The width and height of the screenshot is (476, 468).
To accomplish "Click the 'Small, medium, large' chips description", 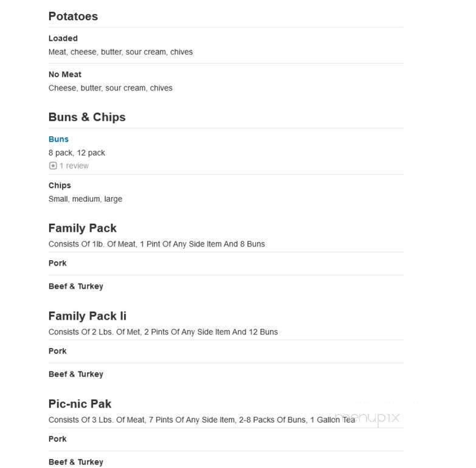I will (85, 199).
